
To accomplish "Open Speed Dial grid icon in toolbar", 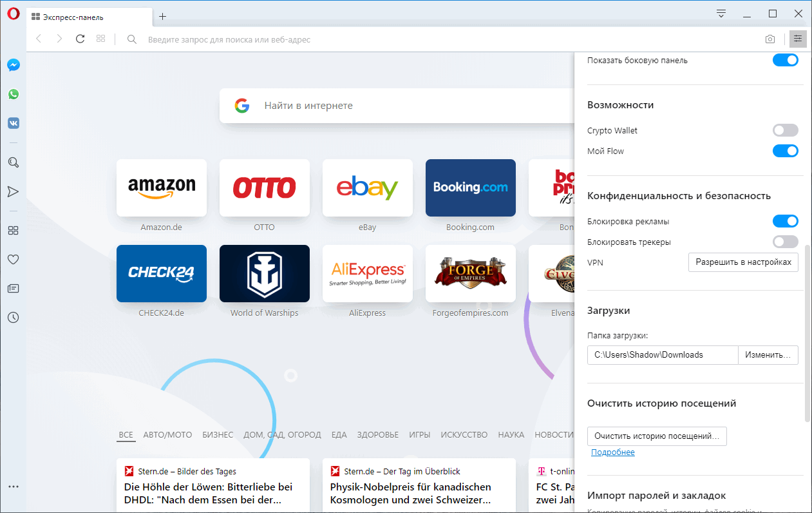I will (x=100, y=39).
